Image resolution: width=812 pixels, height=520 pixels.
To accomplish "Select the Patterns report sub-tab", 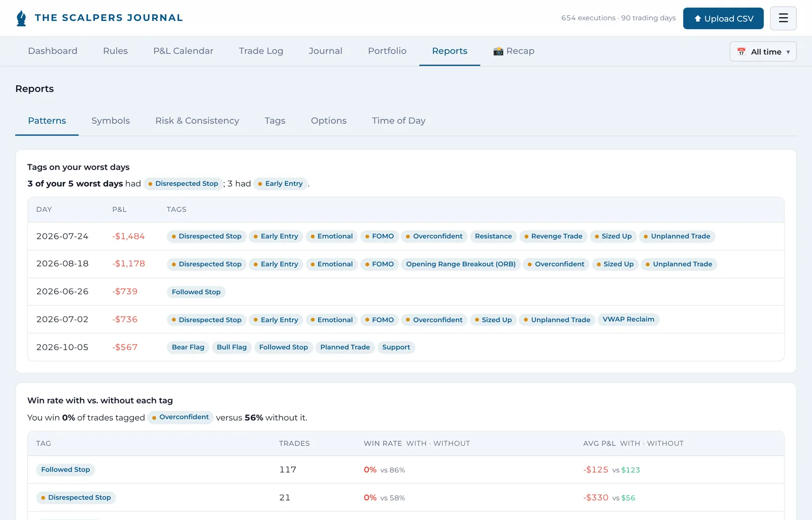I will pyautogui.click(x=47, y=121).
